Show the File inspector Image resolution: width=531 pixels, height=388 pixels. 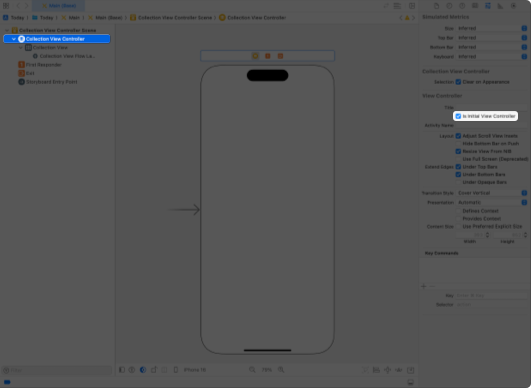coord(437,6)
